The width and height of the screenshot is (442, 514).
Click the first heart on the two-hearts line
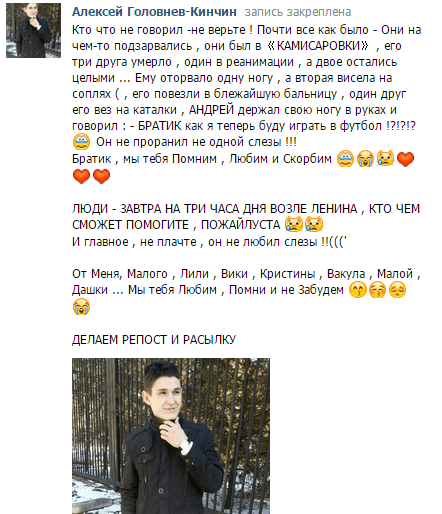click(81, 176)
